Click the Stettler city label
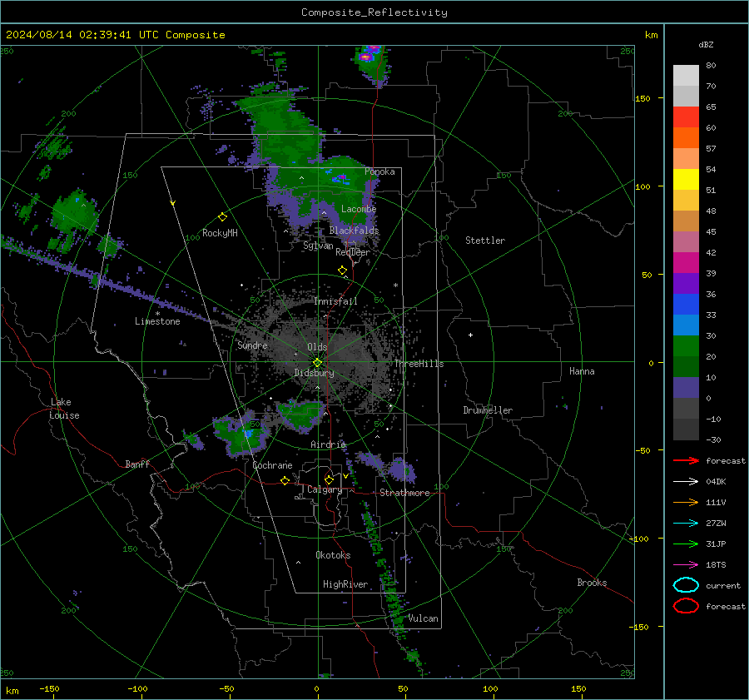The width and height of the screenshot is (749, 700). pos(485,241)
